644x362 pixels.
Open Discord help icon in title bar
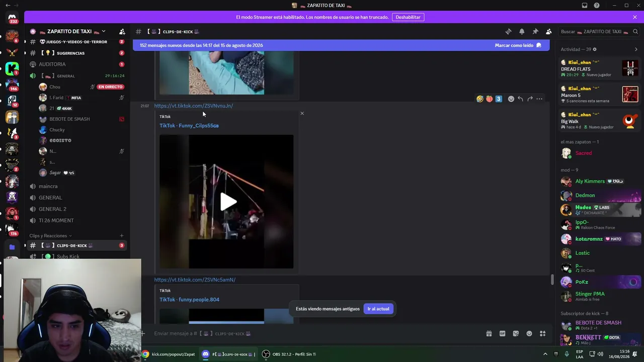(x=597, y=6)
